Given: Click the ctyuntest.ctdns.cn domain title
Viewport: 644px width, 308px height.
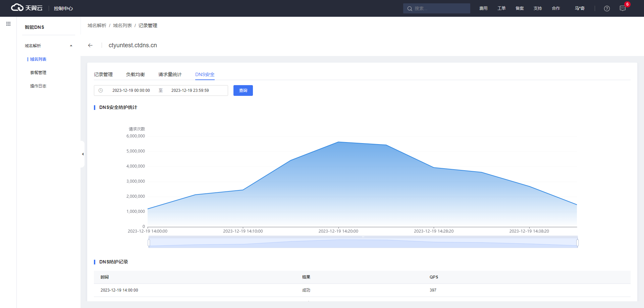Looking at the screenshot, I should tap(133, 45).
